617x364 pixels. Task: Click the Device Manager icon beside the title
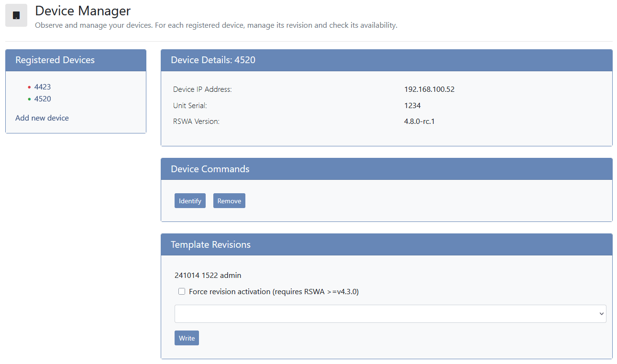coord(16,15)
